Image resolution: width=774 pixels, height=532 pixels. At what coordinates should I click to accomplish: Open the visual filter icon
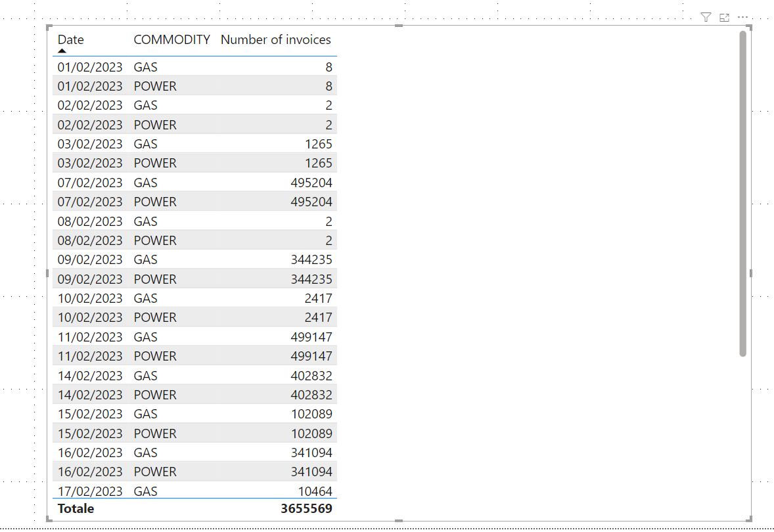(x=706, y=18)
